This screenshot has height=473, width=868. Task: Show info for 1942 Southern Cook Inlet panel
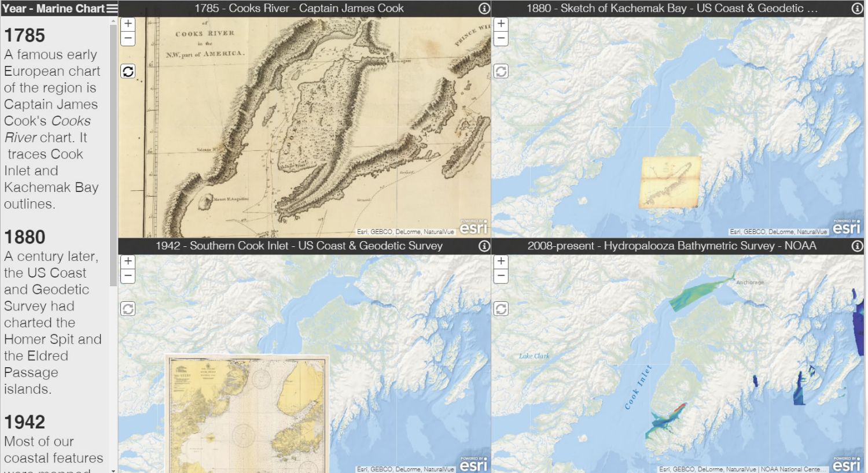coord(484,246)
